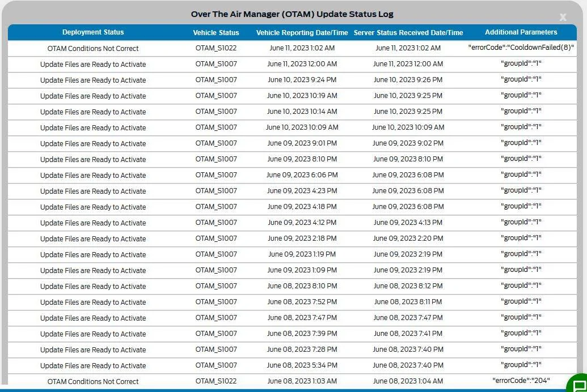Click server received time June 10, 2023 9:26 PM
This screenshot has width=587, height=392.
408,80
